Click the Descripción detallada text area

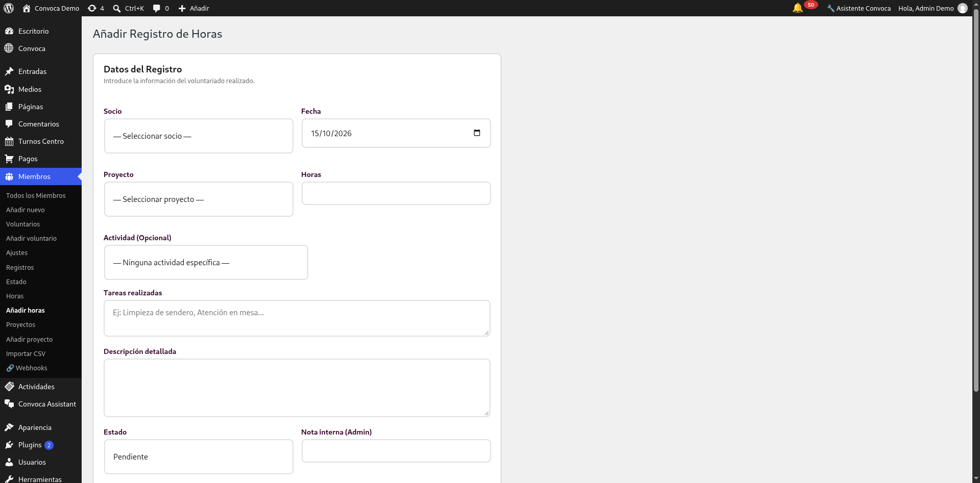(x=297, y=388)
